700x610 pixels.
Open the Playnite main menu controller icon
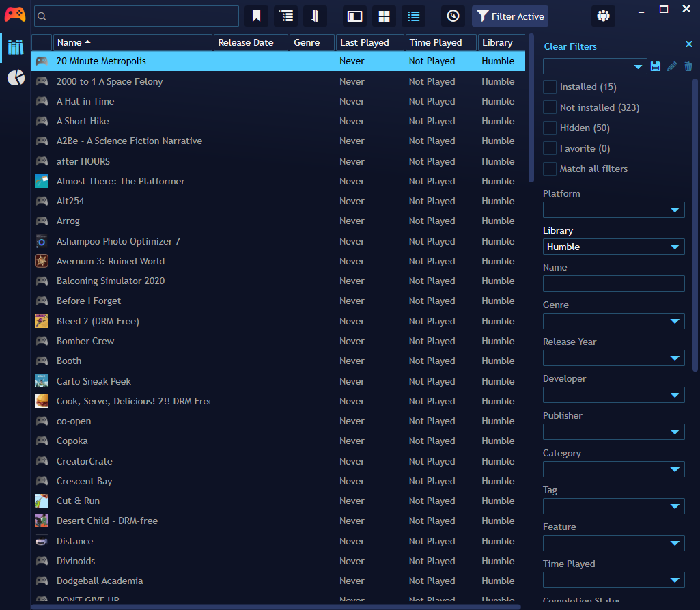15,15
